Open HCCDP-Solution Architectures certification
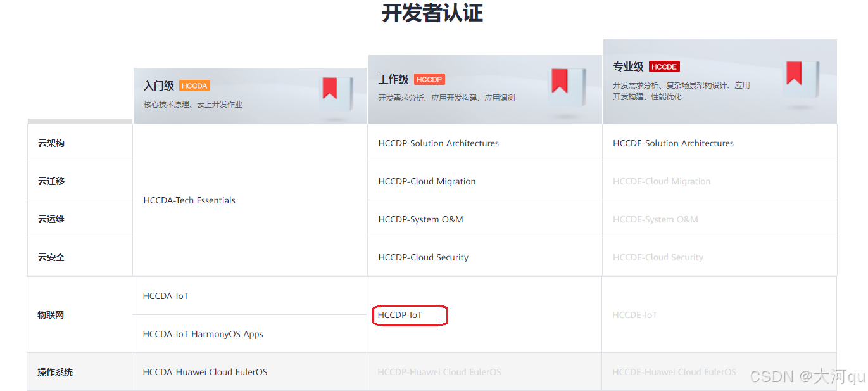This screenshot has width=868, height=391. click(439, 143)
